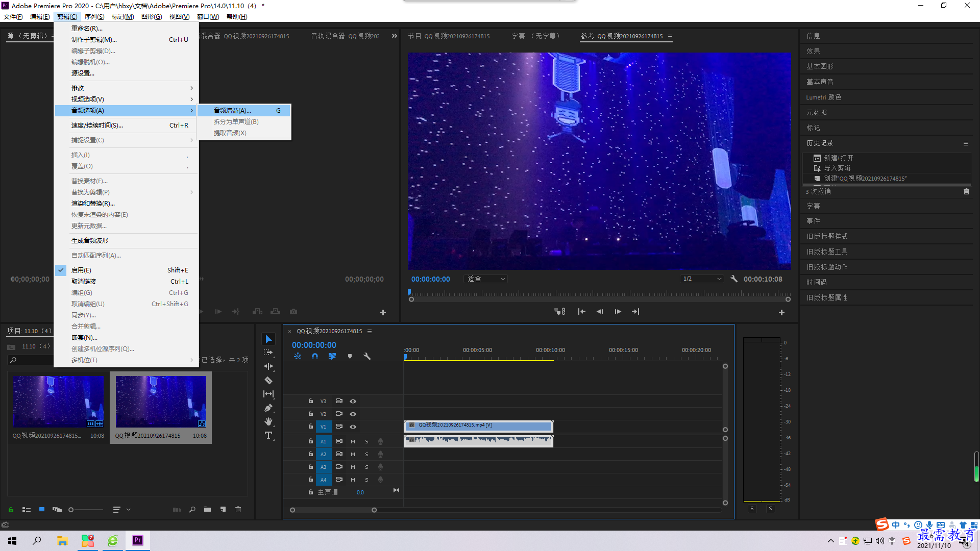Open the 文件(F) menu
This screenshot has height=551, width=980.
click(13, 16)
